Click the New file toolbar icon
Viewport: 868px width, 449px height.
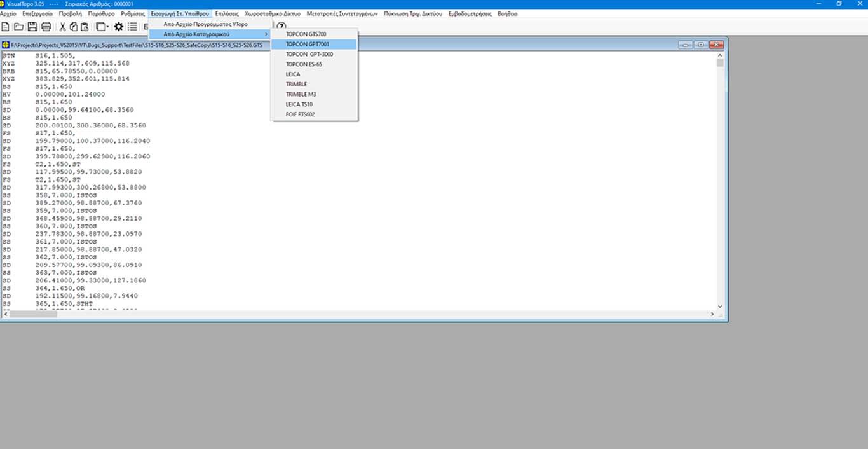tap(6, 27)
